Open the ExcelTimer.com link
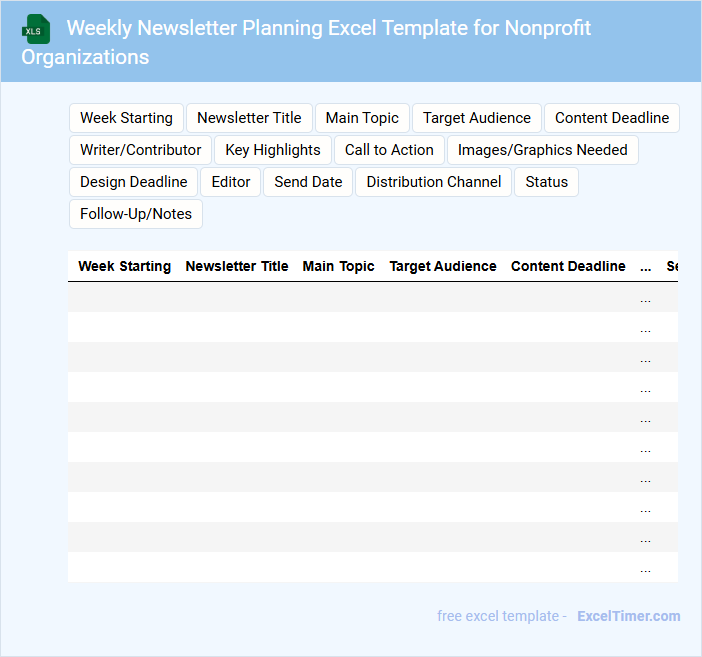Image resolution: width=702 pixels, height=657 pixels. point(628,616)
